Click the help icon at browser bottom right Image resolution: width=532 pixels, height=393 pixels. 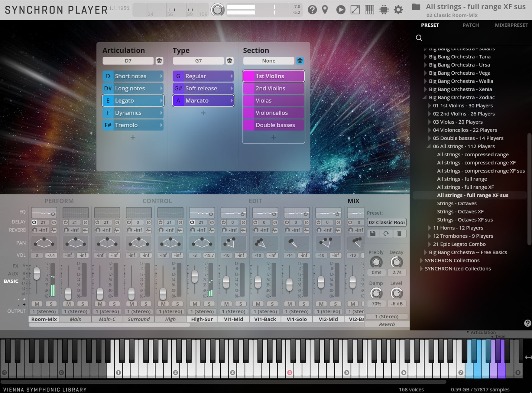pos(527,323)
